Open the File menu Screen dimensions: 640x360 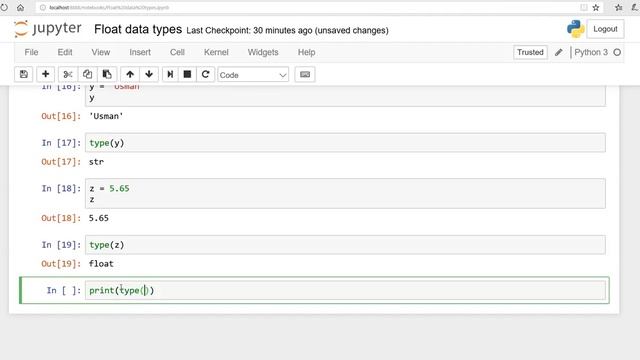pos(31,52)
